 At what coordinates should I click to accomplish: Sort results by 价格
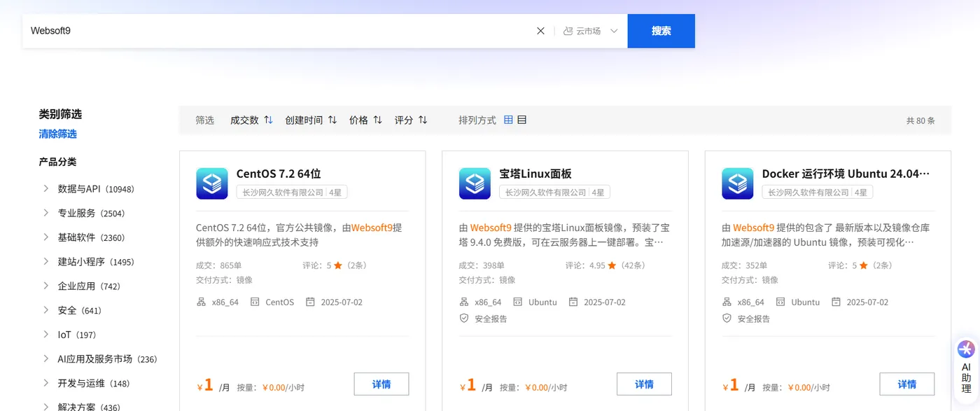coord(365,120)
